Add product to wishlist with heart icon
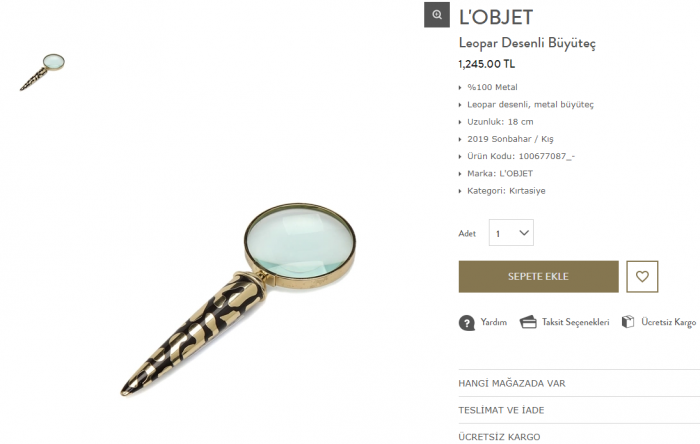Image resolution: width=700 pixels, height=444 pixels. (x=642, y=277)
